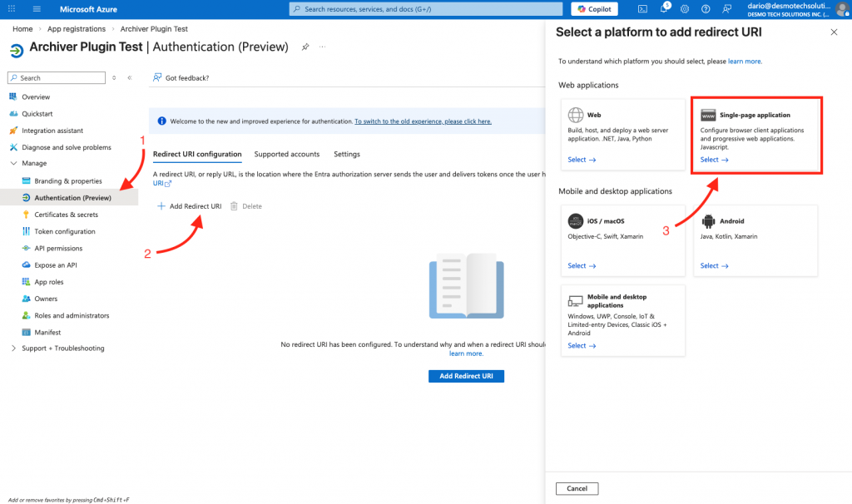This screenshot has height=504, width=852.
Task: Click the plus icon of Add Redirect URI
Action: [161, 205]
